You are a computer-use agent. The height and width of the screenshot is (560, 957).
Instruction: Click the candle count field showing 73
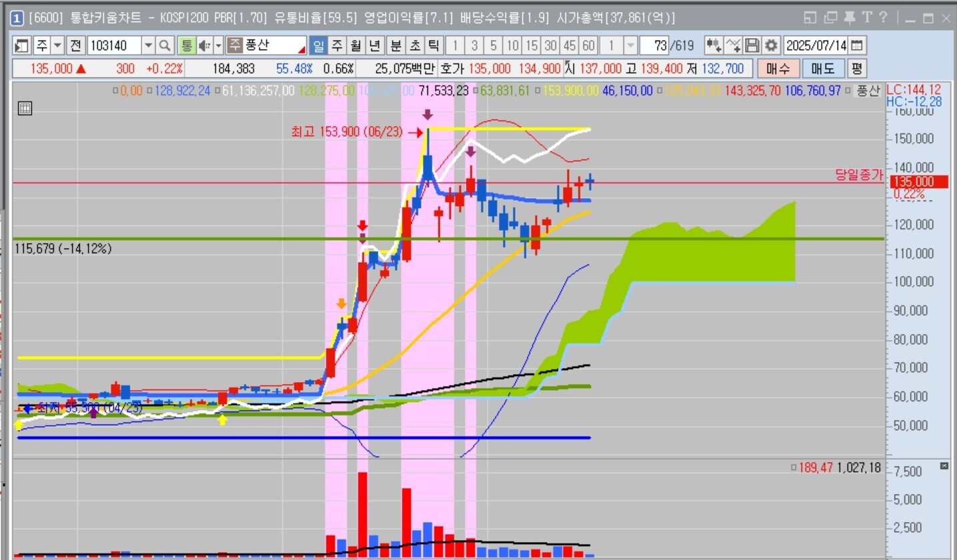[x=654, y=45]
